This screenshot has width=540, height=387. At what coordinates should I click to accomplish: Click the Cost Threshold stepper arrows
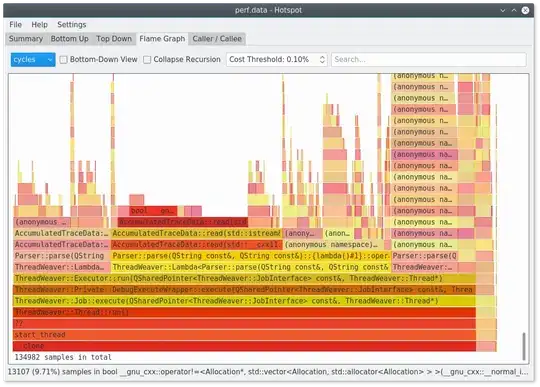tap(322, 60)
